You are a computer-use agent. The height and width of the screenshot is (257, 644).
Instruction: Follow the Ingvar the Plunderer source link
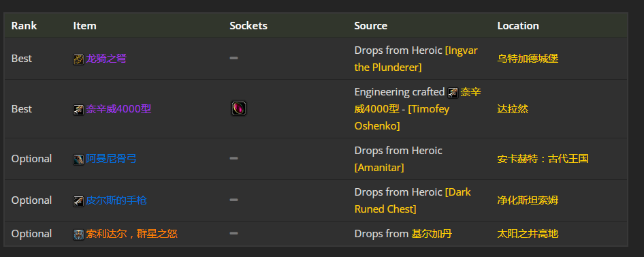(416, 59)
